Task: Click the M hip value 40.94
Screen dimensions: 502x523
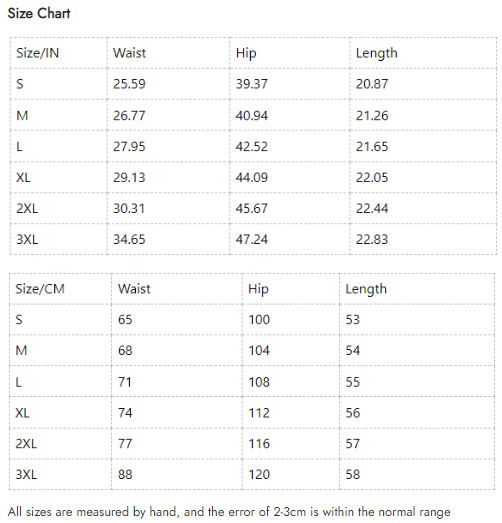Action: (x=252, y=116)
